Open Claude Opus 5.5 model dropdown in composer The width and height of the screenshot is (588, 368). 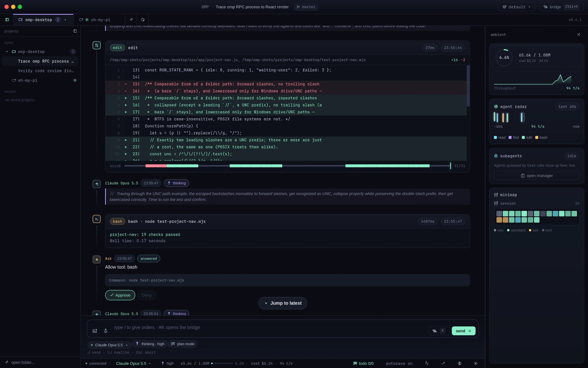coord(109,345)
